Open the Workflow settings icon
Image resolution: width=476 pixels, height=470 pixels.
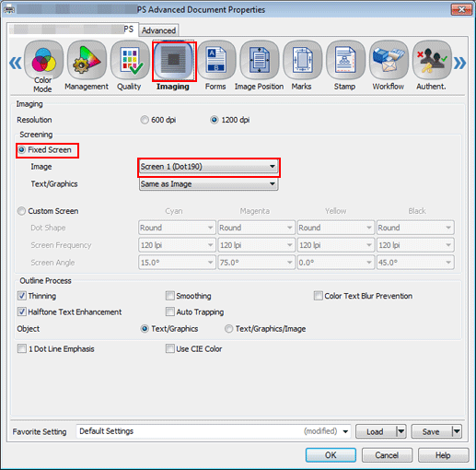(x=389, y=61)
